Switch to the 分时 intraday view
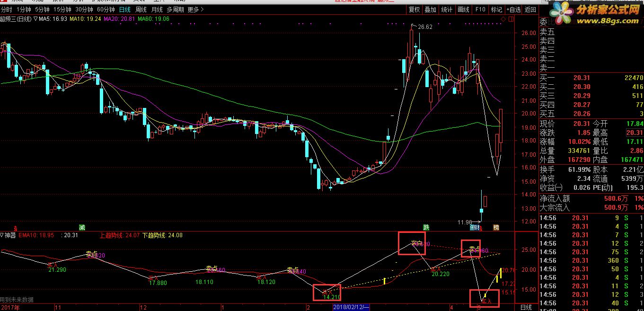 pos(7,9)
